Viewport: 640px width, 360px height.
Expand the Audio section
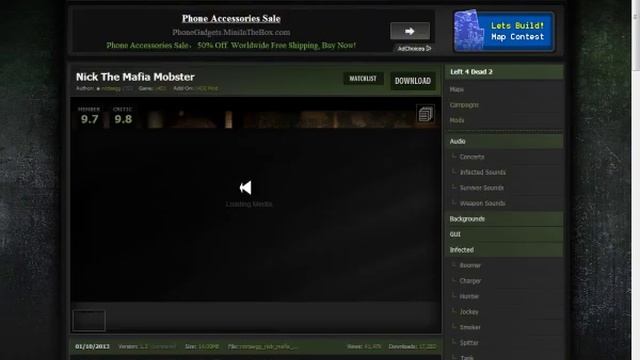(x=504, y=141)
